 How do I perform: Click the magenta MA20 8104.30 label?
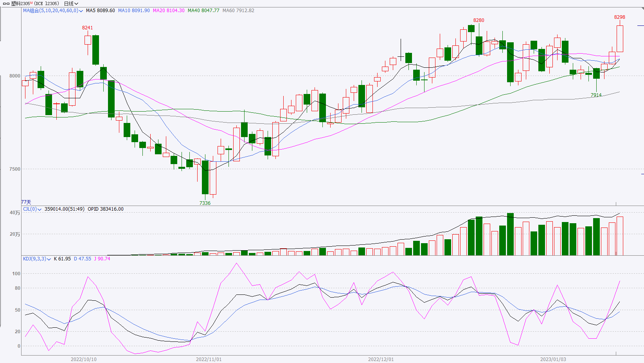click(169, 11)
